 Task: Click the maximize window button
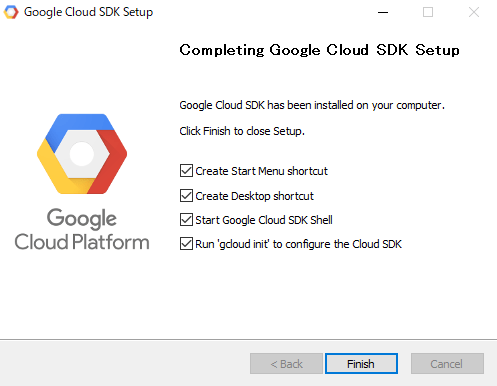pos(428,12)
